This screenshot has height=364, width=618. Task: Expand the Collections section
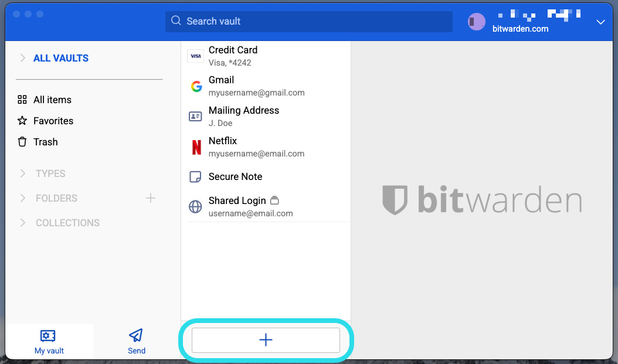pyautogui.click(x=23, y=223)
